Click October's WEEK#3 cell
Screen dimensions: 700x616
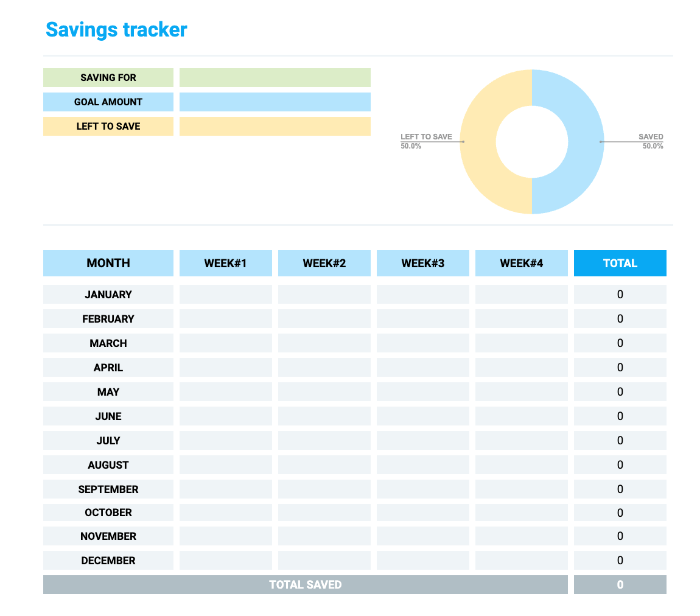tap(423, 513)
